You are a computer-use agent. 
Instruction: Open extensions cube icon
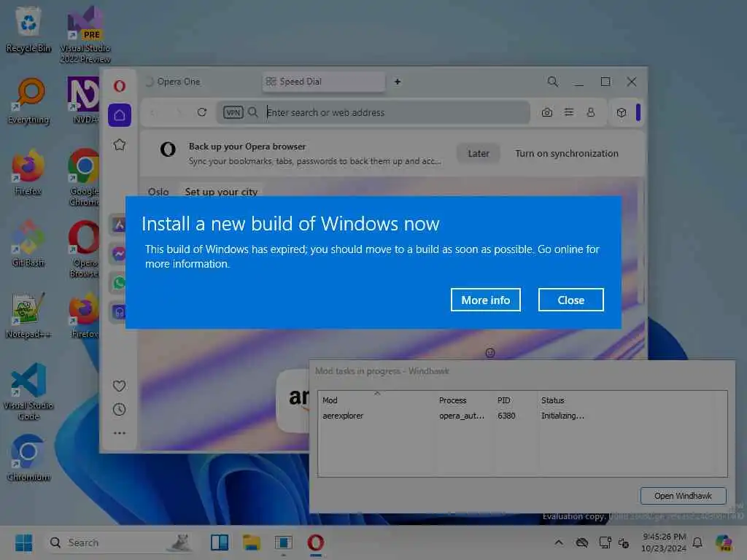pos(622,113)
